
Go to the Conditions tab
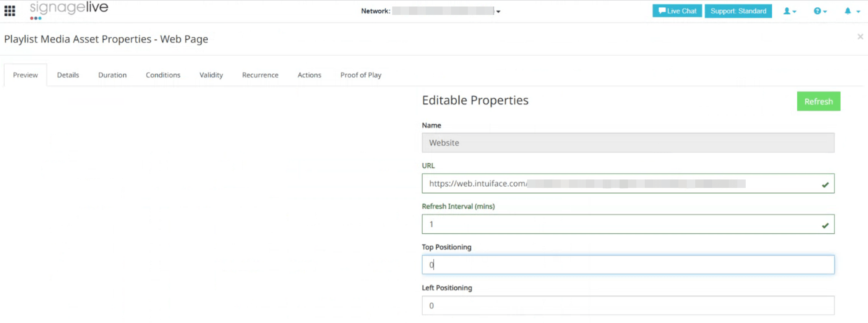(x=163, y=75)
